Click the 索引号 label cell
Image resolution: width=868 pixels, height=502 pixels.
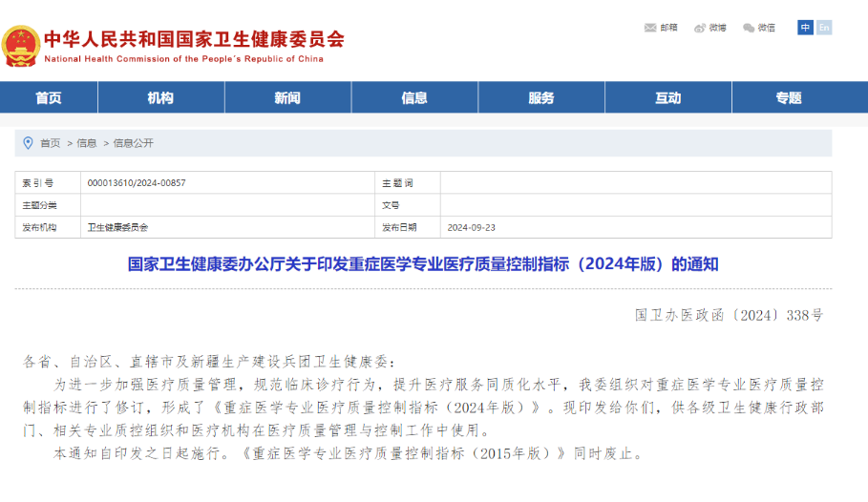click(x=48, y=182)
